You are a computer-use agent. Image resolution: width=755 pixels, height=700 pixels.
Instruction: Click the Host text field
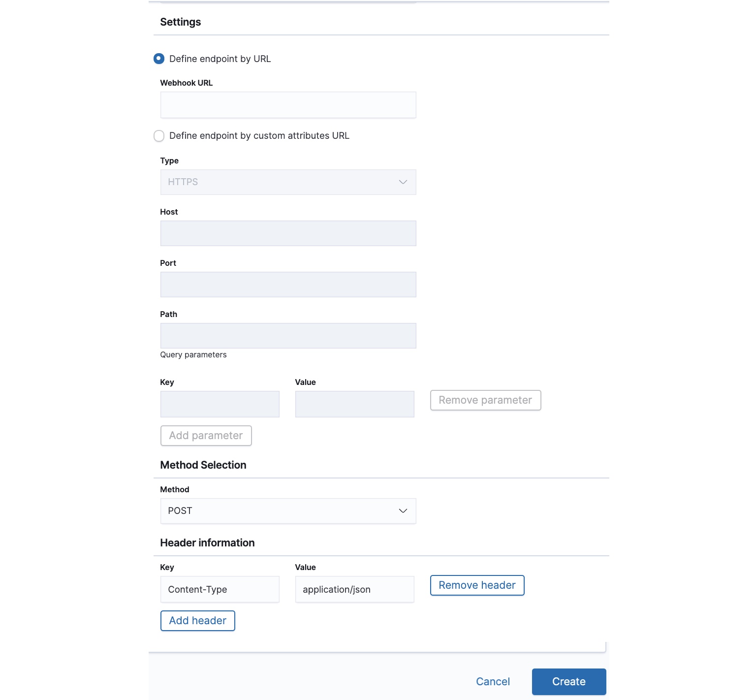288,233
